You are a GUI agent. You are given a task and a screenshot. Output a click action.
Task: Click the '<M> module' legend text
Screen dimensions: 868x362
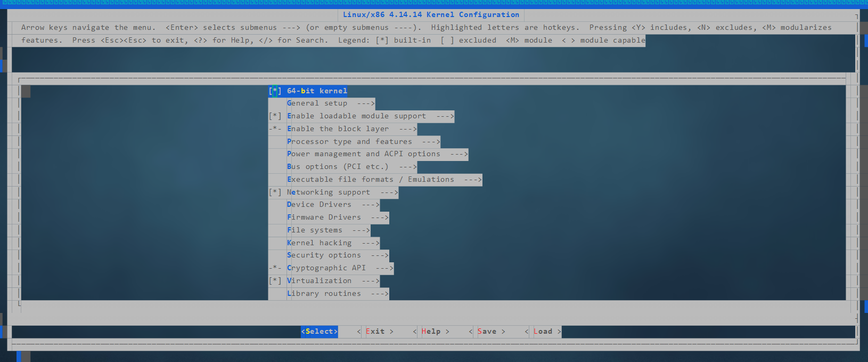click(x=529, y=41)
